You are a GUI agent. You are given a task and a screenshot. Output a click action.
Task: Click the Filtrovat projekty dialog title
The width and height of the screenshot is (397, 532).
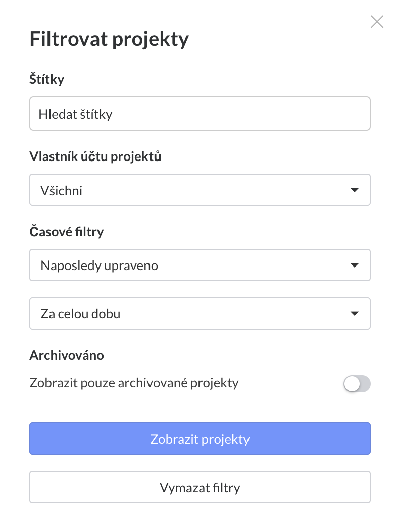pos(109,39)
